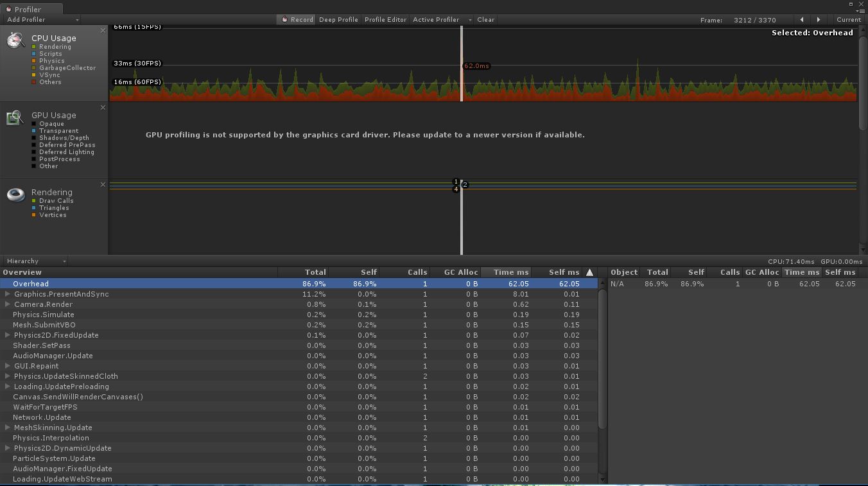Toggle Others category swatch
This screenshot has width=868, height=486.
pos(34,82)
